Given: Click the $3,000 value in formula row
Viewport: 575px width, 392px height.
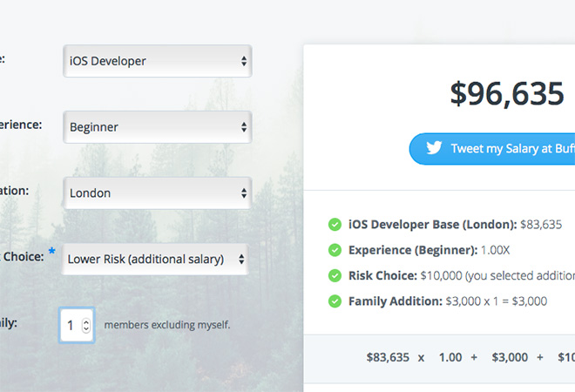Looking at the screenshot, I should pyautogui.click(x=509, y=357).
